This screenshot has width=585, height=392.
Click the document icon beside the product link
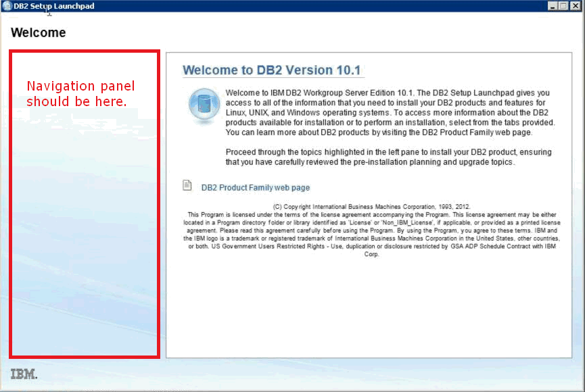(187, 185)
